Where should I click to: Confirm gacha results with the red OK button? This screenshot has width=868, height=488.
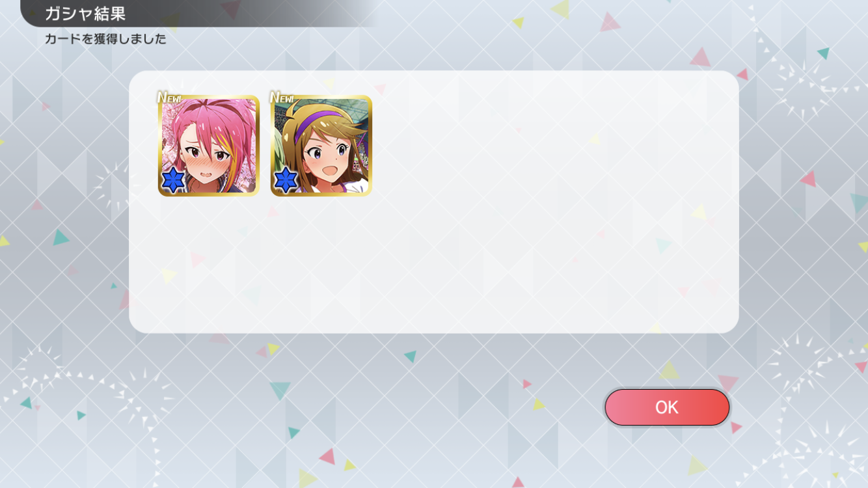tap(667, 407)
